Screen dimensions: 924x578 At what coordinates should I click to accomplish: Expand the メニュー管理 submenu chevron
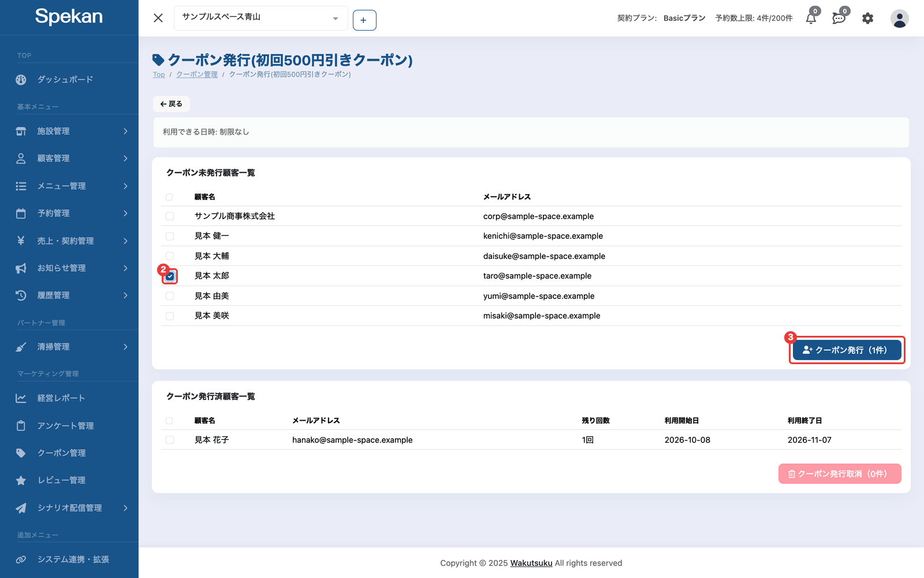tap(125, 186)
